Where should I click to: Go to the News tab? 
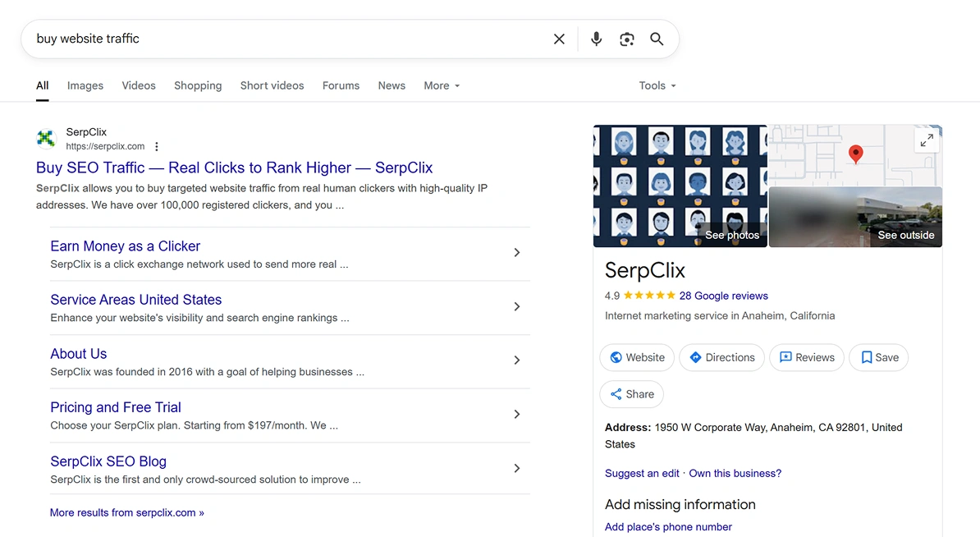click(x=392, y=85)
